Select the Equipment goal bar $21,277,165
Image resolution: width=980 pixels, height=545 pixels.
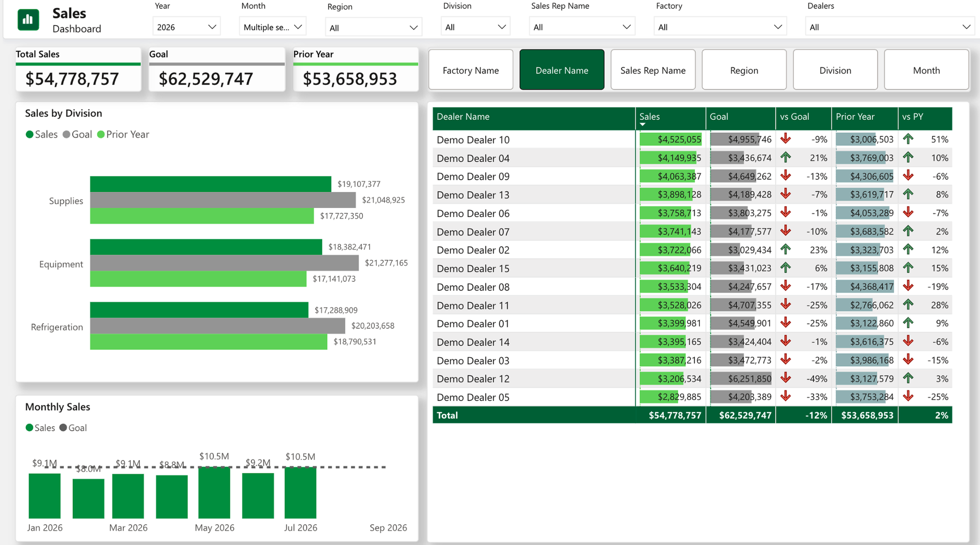224,263
